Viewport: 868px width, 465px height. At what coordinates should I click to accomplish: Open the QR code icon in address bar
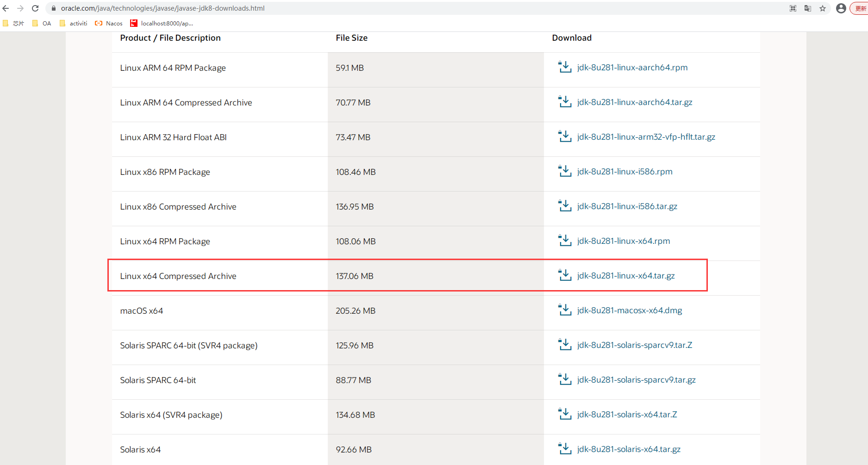793,8
